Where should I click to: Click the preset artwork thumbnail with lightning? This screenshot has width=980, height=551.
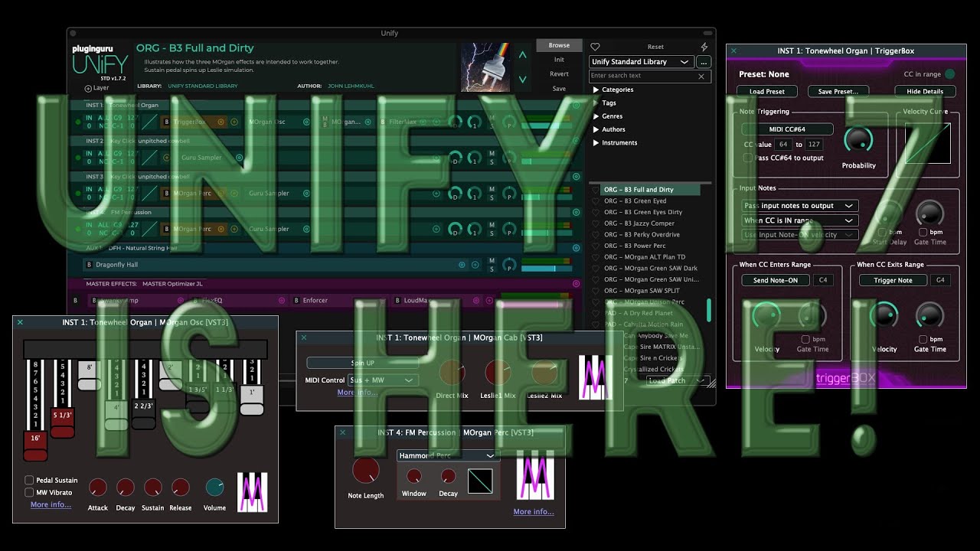[x=485, y=67]
